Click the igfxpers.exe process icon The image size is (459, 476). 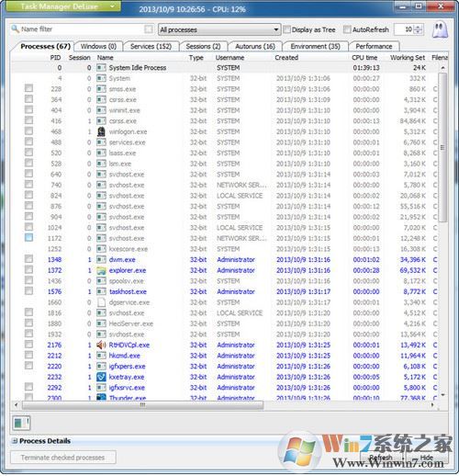pyautogui.click(x=101, y=367)
